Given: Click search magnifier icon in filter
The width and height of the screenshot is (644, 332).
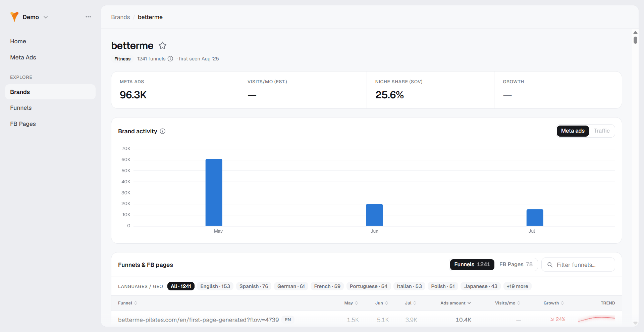Looking at the screenshot, I should [x=550, y=265].
